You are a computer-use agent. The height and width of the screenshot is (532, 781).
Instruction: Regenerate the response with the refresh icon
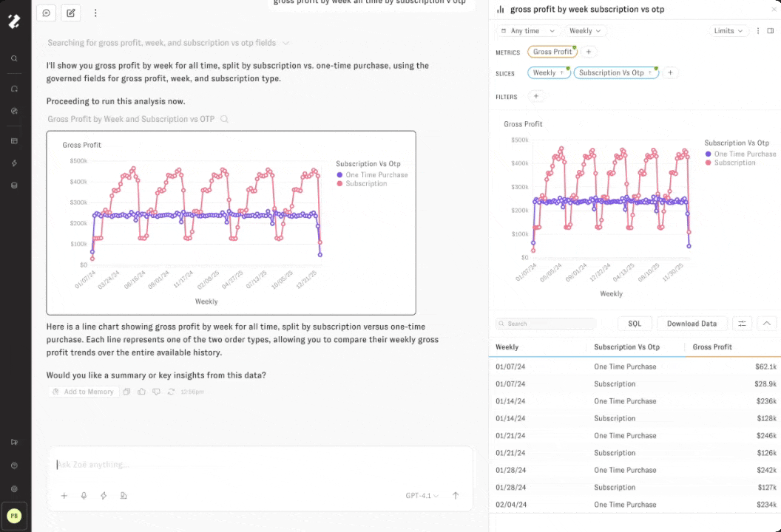tap(171, 392)
